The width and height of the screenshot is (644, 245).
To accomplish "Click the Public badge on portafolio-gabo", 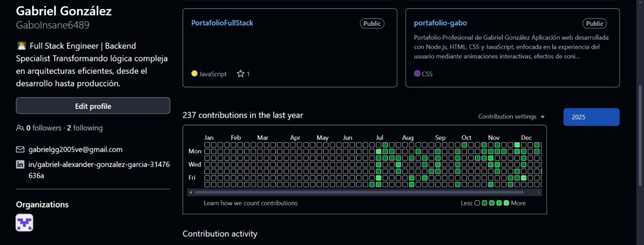I will pos(594,23).
